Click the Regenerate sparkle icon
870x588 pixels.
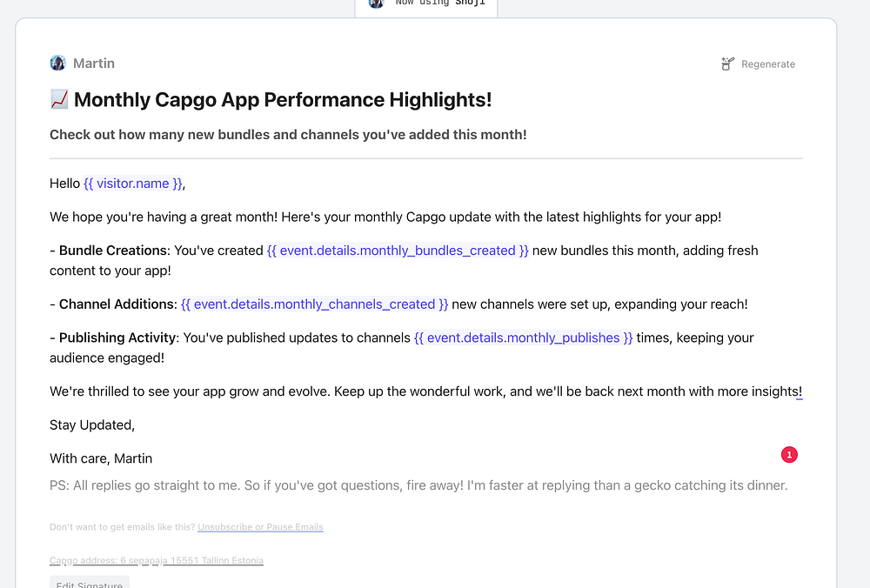727,63
